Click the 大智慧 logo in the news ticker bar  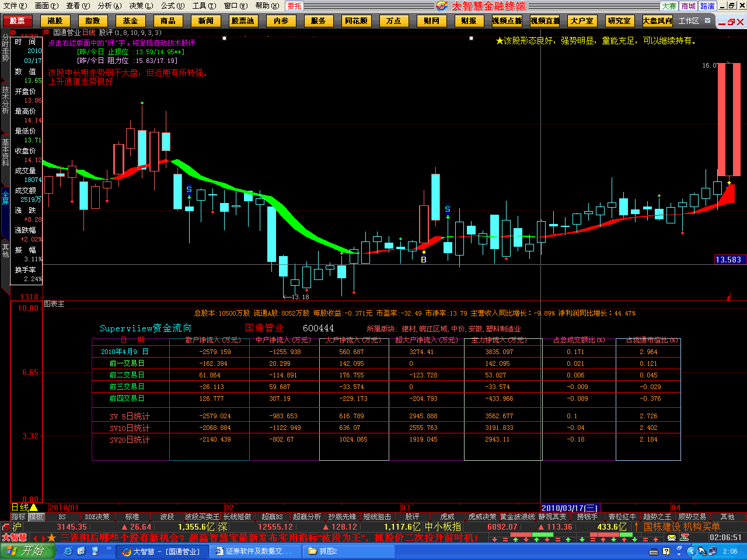[15, 538]
